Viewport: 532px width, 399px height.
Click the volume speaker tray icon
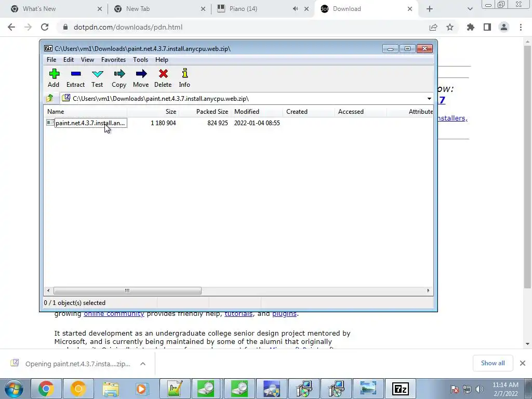tap(480, 389)
